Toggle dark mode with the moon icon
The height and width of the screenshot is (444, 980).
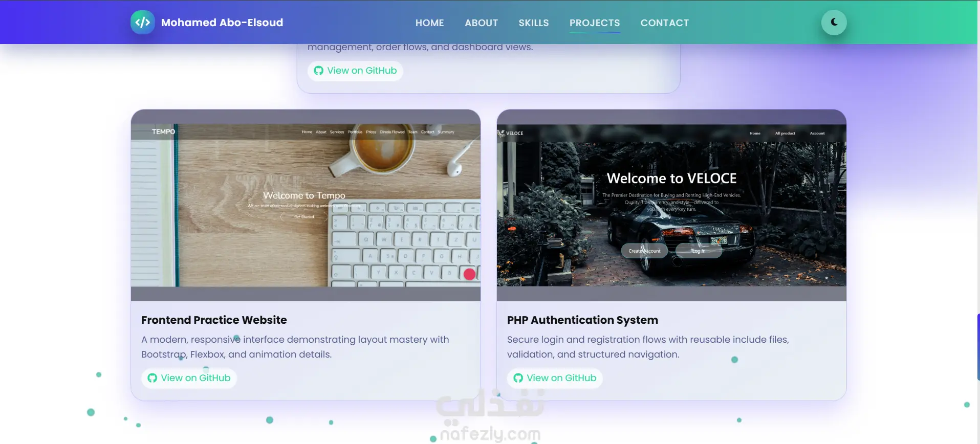tap(834, 23)
